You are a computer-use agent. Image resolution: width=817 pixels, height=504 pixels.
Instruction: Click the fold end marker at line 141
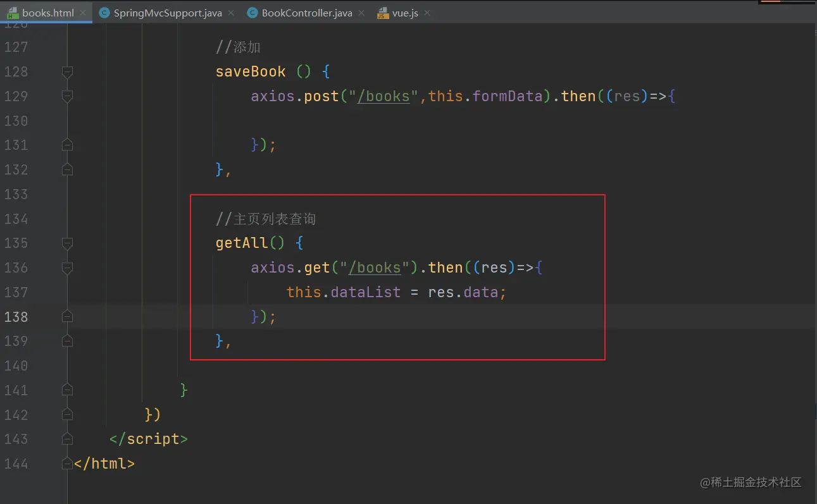coord(67,390)
